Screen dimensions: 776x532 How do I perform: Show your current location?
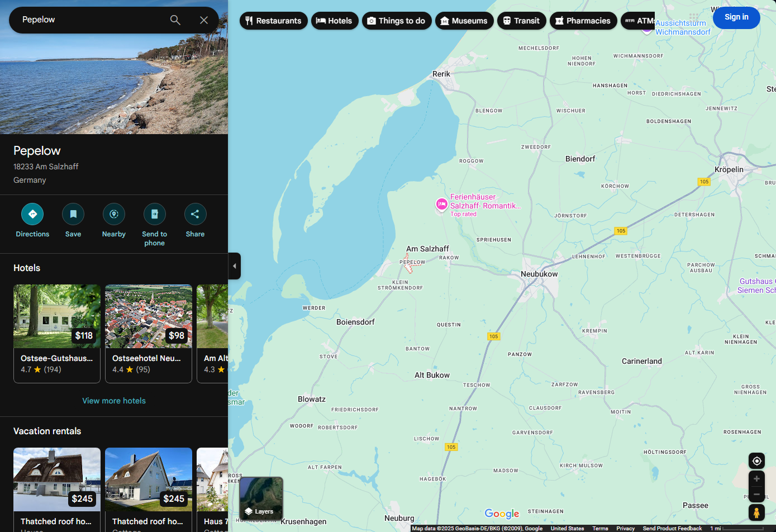[x=756, y=461]
